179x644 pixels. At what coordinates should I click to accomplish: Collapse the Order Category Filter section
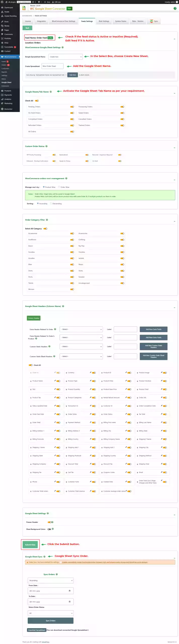[174, 221]
